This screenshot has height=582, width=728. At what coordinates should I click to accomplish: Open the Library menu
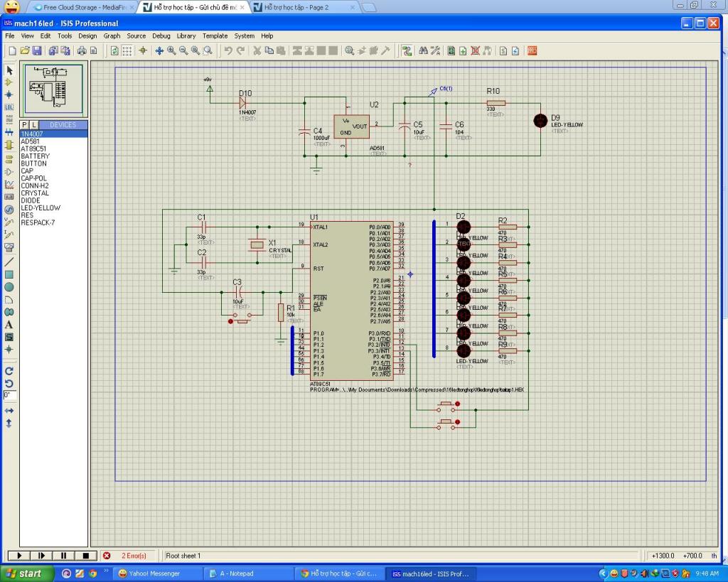186,36
